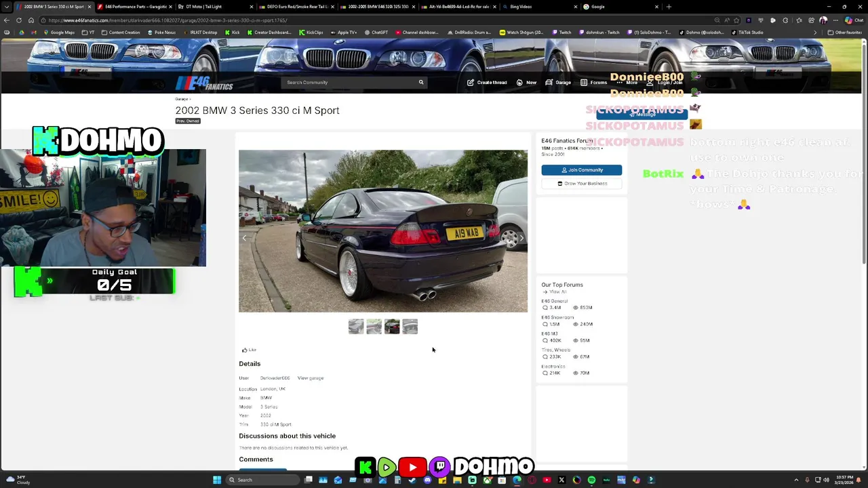Open the E46 General forum link
868x488 pixels.
pos(554,301)
